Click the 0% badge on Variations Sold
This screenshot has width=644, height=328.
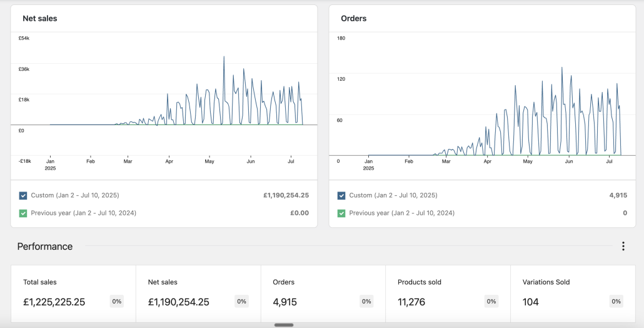tap(616, 301)
